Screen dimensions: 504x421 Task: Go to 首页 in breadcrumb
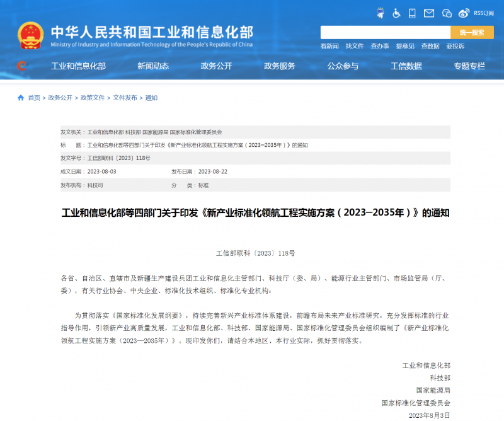(x=34, y=98)
